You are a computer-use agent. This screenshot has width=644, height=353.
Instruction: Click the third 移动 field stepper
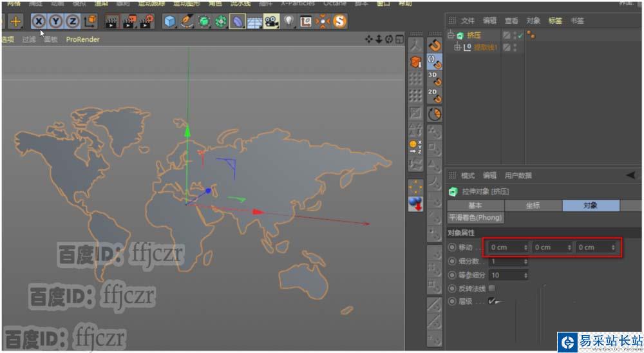[x=613, y=247]
